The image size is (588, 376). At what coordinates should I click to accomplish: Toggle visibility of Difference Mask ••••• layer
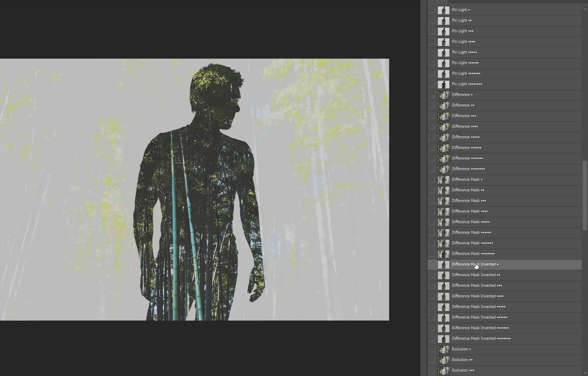coord(432,222)
